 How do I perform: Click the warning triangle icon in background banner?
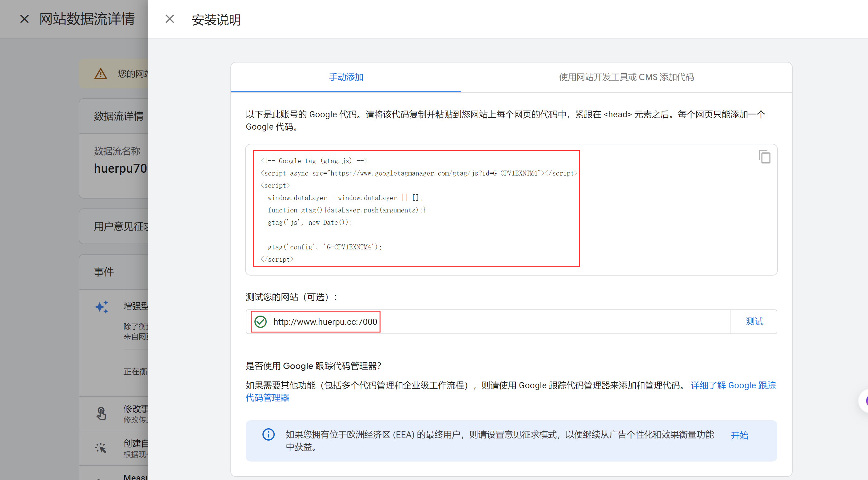click(100, 74)
